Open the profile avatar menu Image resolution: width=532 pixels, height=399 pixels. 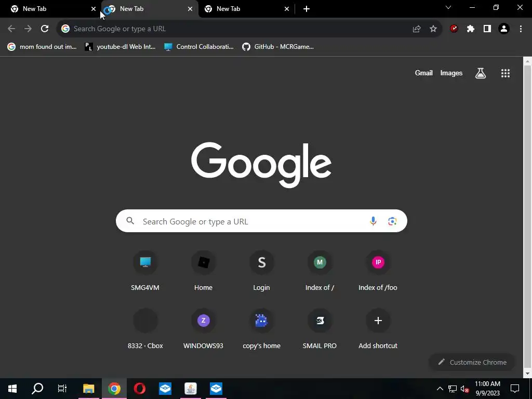pos(504,29)
